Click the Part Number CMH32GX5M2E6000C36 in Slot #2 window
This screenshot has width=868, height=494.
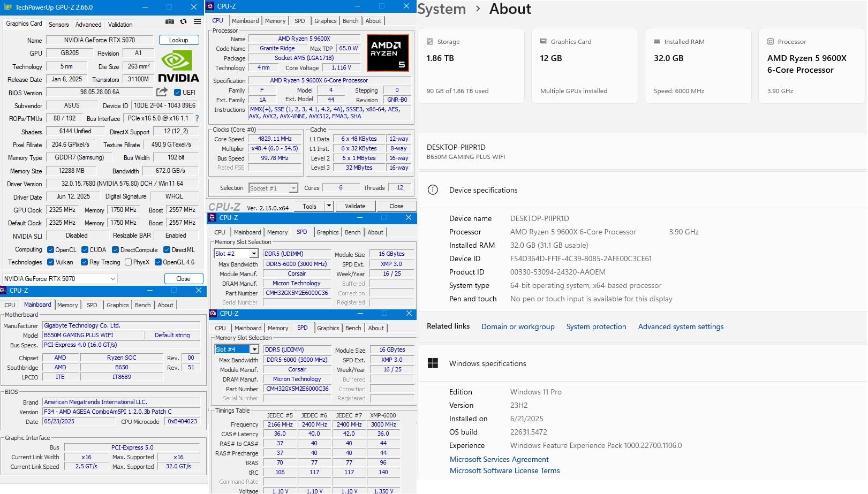click(x=297, y=293)
